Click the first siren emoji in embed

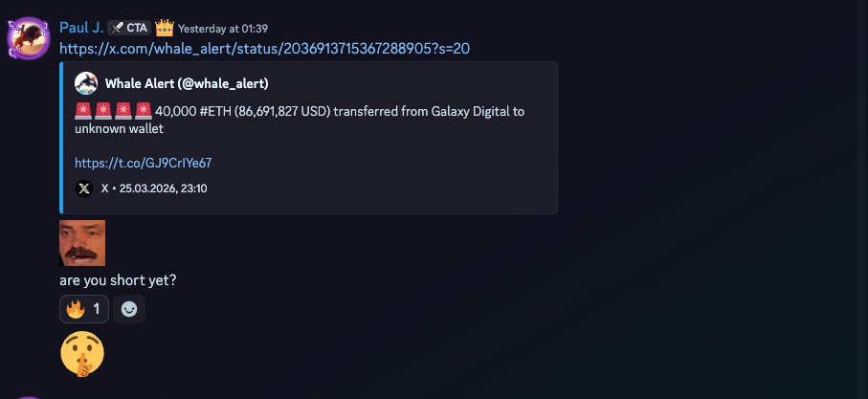[82, 111]
